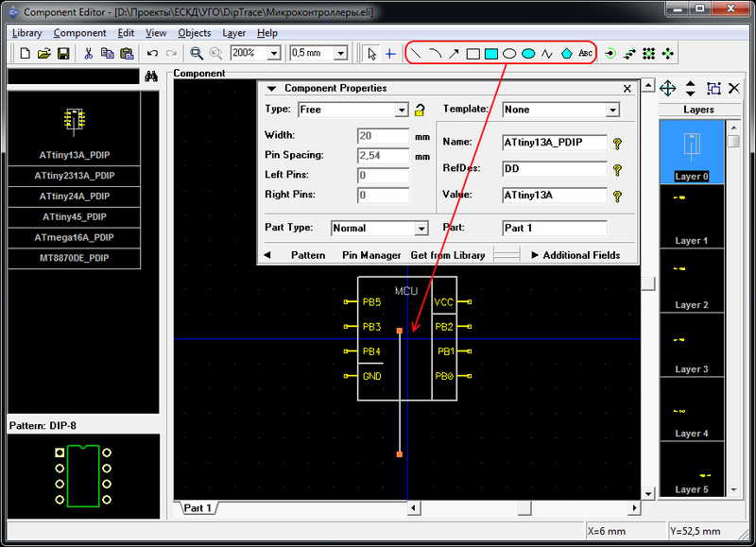Expand Additional Fields section
756x547 pixels.
click(576, 255)
